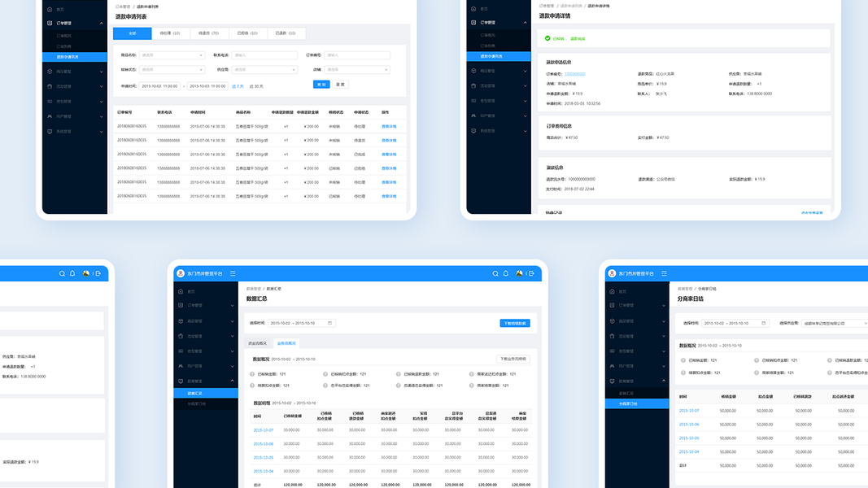The image size is (868, 488).
Task: Open 2015-10-07 date link in 数据汇总 table
Action: (264, 430)
